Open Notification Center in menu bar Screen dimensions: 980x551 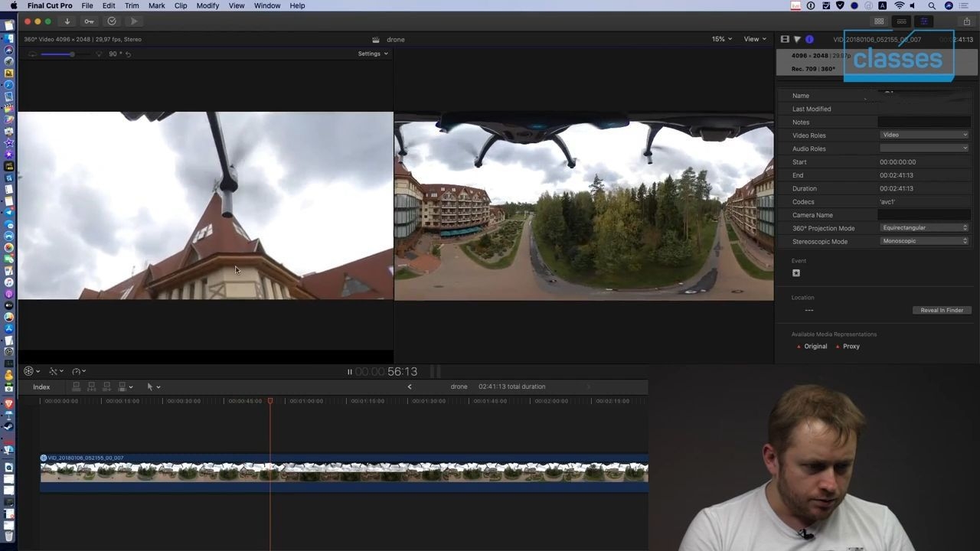coord(965,5)
